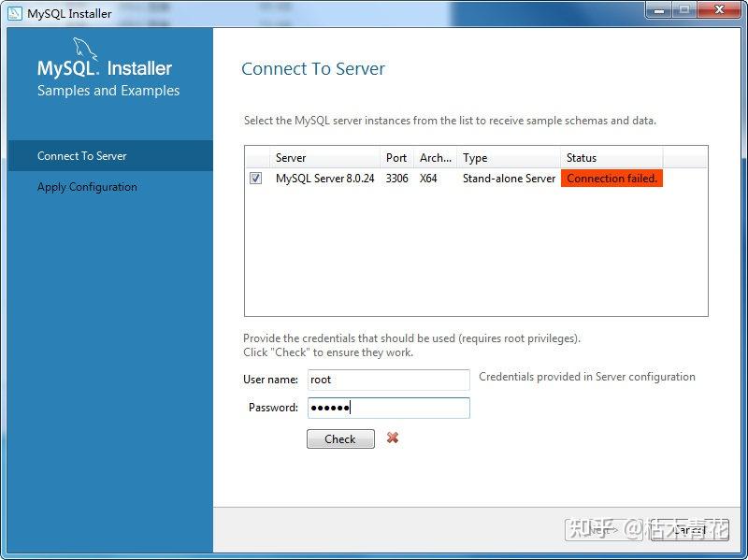The height and width of the screenshot is (560, 748).
Task: Click the disabled maximize window button
Action: coord(684,10)
